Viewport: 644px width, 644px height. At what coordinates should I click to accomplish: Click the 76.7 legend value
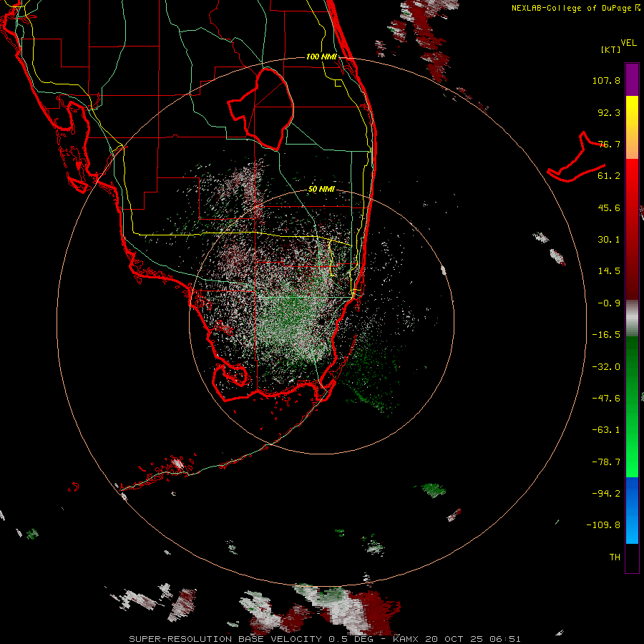609,144
